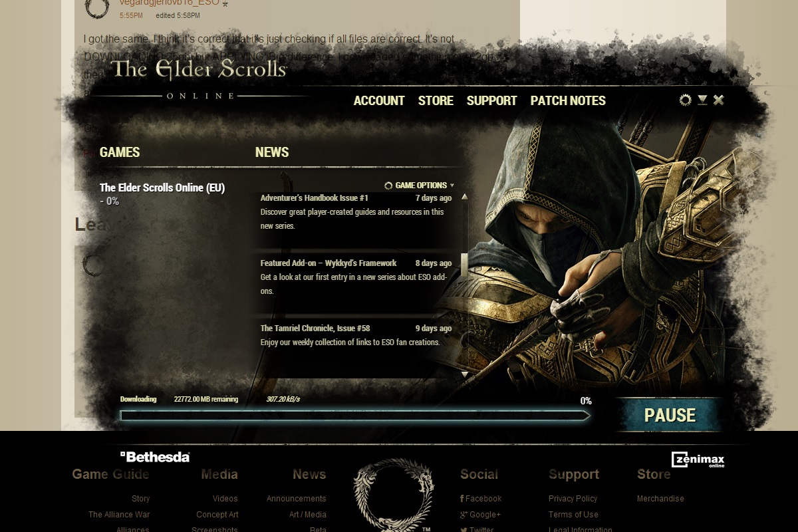The image size is (798, 532).
Task: Click the '7 days ago' news date
Action: tap(434, 198)
